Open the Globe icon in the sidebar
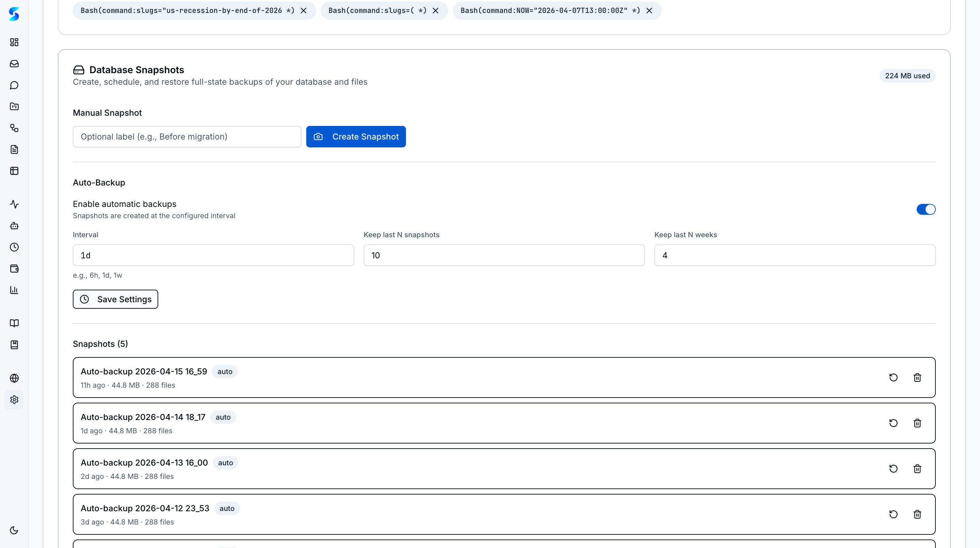 click(x=14, y=378)
